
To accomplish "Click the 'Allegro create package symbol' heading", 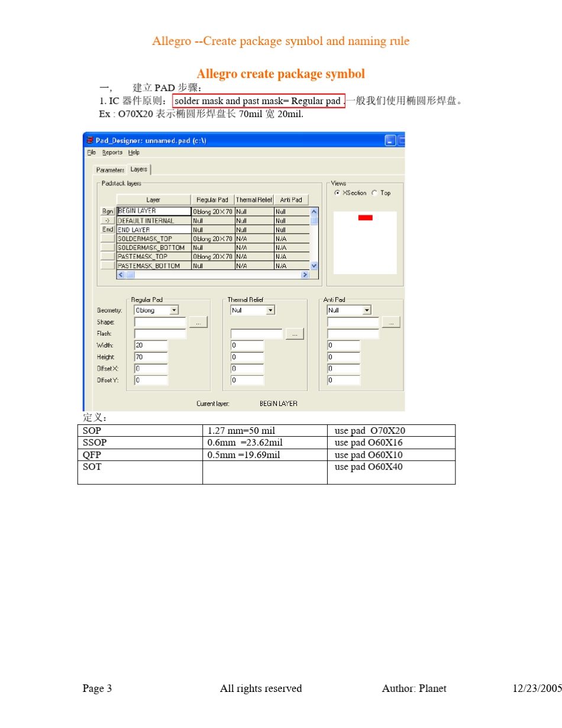I will [280, 74].
